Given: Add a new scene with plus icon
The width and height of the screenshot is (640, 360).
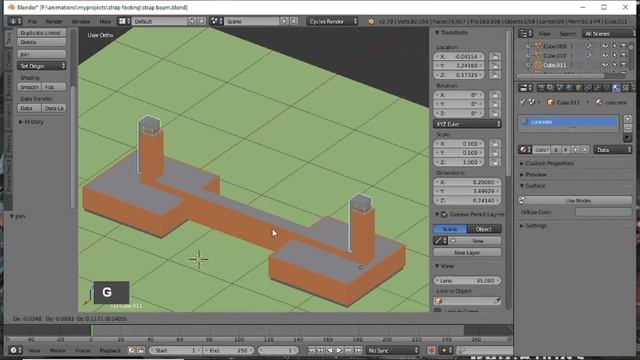Looking at the screenshot, I should tap(284, 21).
